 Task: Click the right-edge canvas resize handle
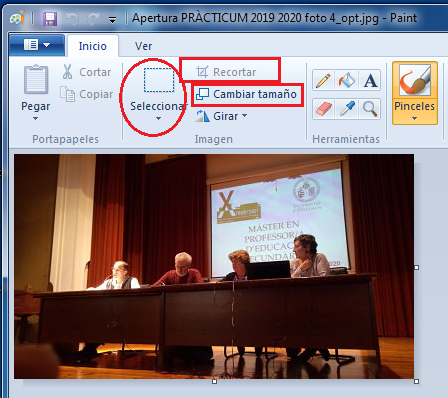(x=416, y=267)
